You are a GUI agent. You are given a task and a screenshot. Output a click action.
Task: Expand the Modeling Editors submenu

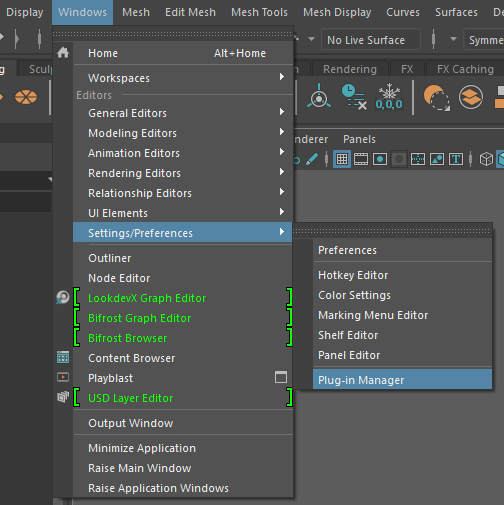[183, 133]
